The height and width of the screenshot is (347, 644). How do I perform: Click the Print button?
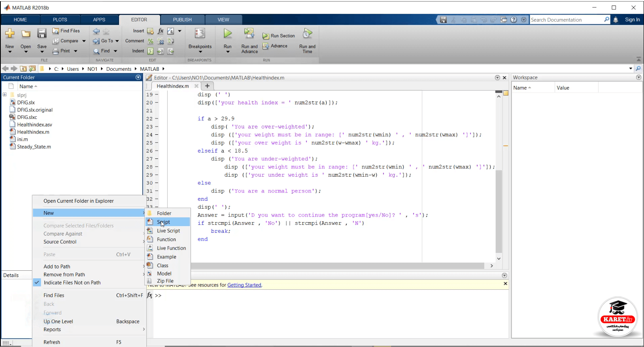point(61,51)
